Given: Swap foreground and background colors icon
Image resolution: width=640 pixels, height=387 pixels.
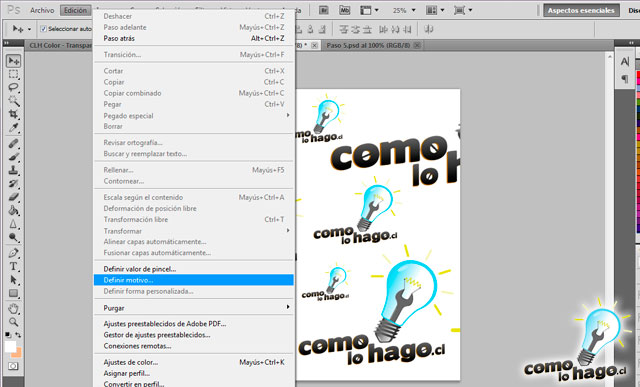Looking at the screenshot, I should click(18, 335).
